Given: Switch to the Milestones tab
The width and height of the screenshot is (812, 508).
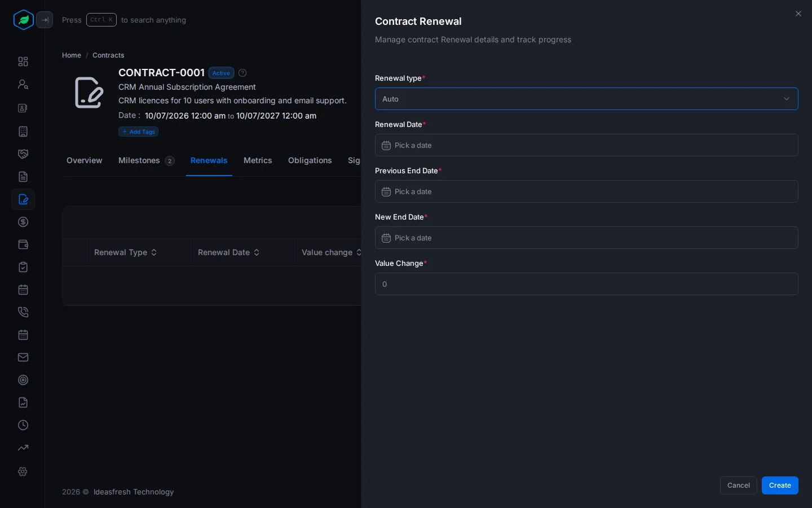Looking at the screenshot, I should [147, 160].
